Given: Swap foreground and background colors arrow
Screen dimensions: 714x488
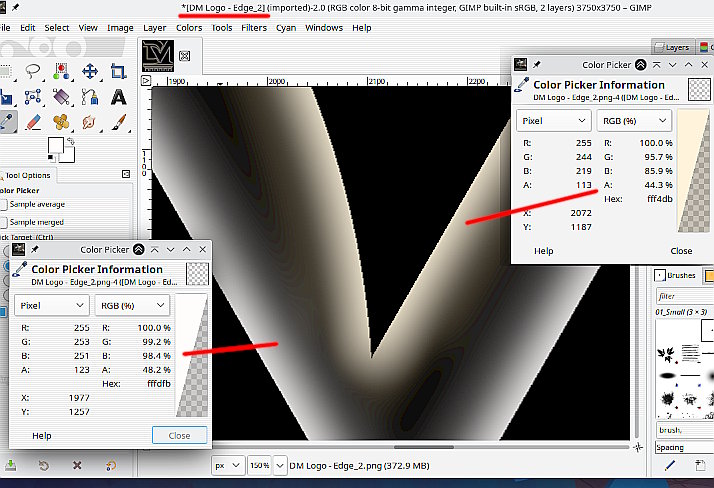Looking at the screenshot, I should coord(71,141).
